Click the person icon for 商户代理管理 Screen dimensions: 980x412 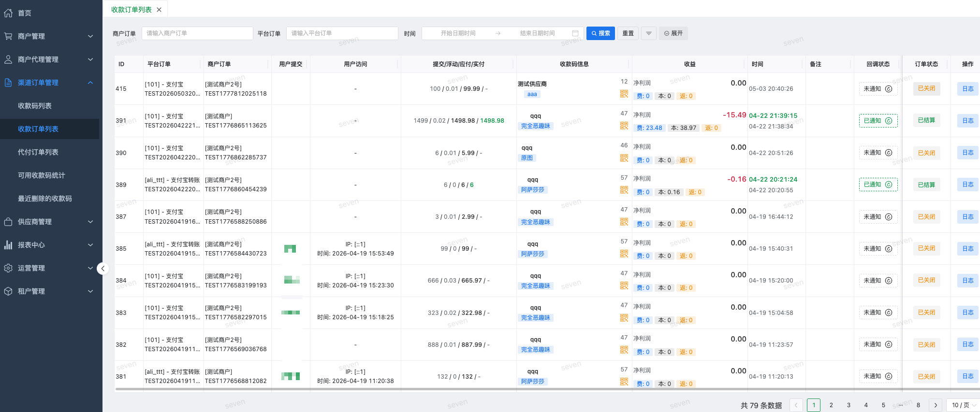point(8,59)
